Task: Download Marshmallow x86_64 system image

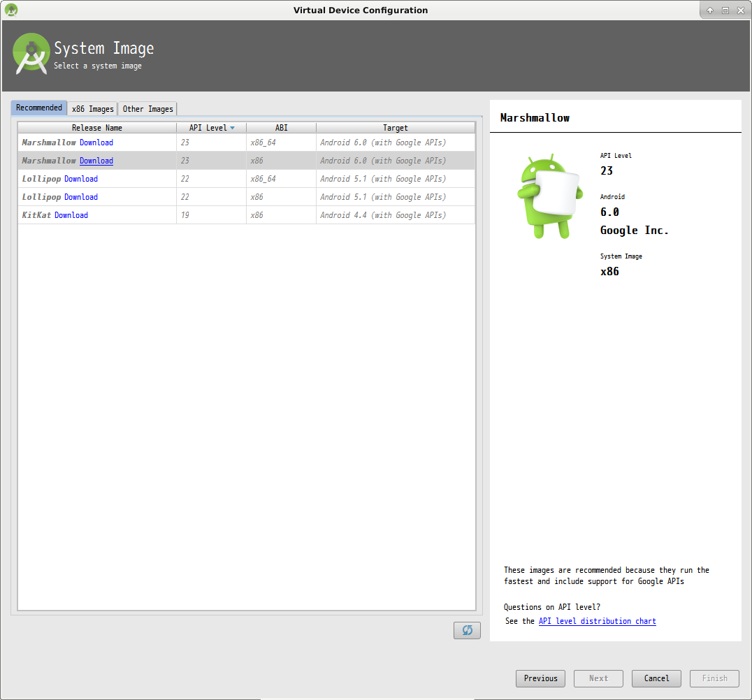Action: (96, 143)
